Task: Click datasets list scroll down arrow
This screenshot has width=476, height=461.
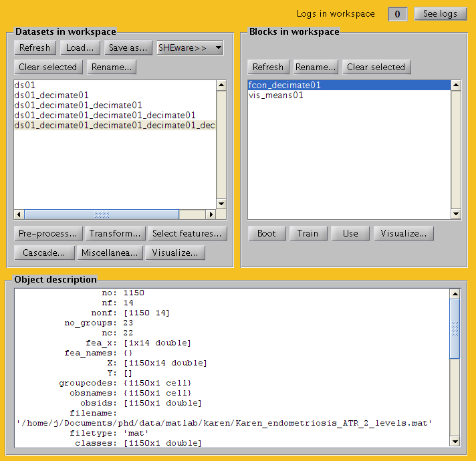Action: (x=221, y=204)
